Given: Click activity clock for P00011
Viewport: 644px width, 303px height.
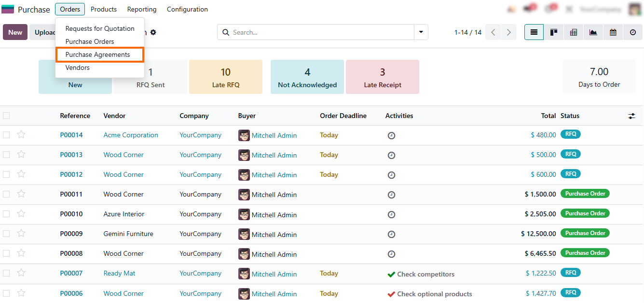Looking at the screenshot, I should 391,195.
